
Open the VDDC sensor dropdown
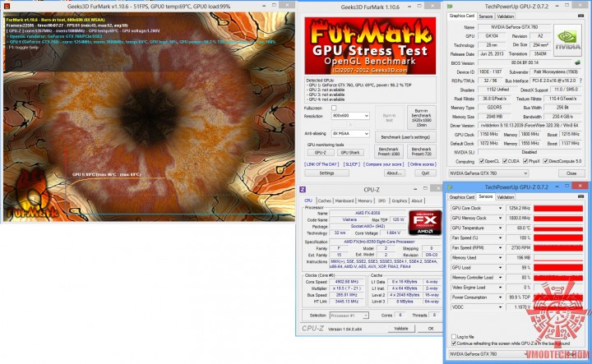[500, 307]
